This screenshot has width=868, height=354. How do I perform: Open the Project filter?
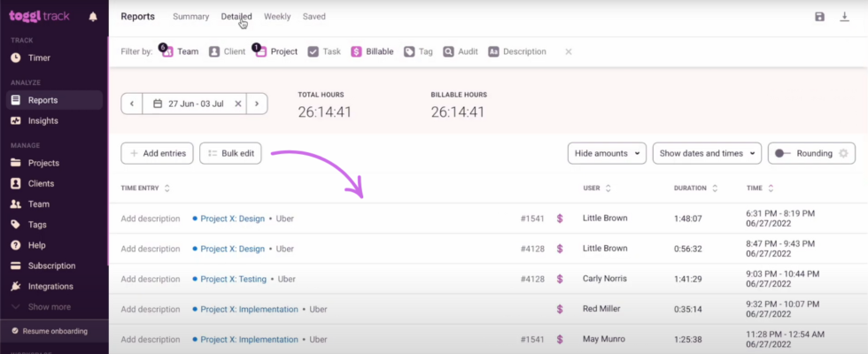click(x=276, y=51)
